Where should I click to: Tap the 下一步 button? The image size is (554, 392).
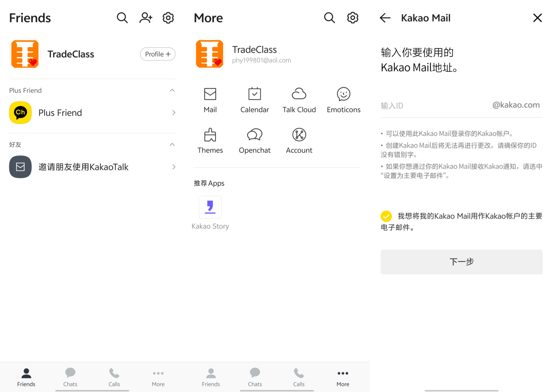[462, 262]
